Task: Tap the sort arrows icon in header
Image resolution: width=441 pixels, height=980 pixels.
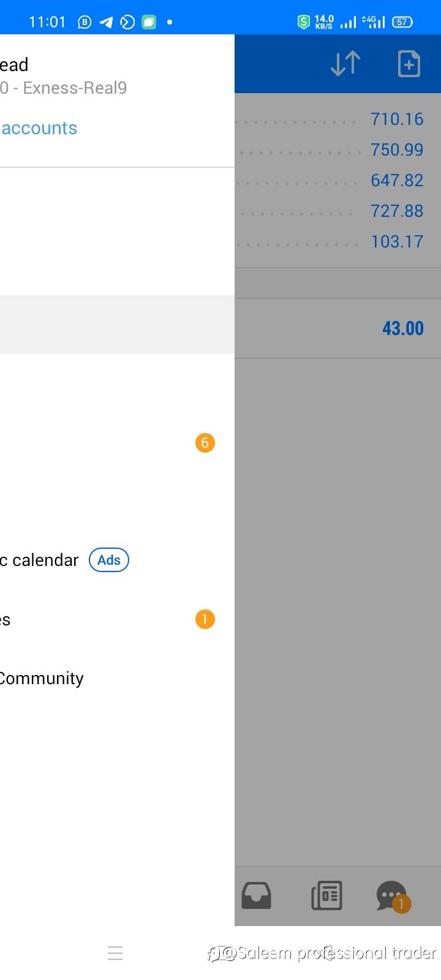Action: pyautogui.click(x=345, y=64)
